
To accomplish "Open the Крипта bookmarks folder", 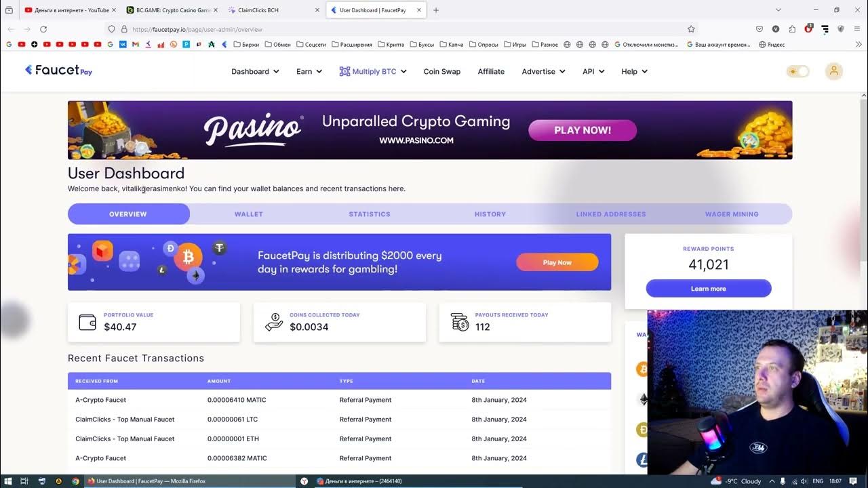I will (x=391, y=45).
